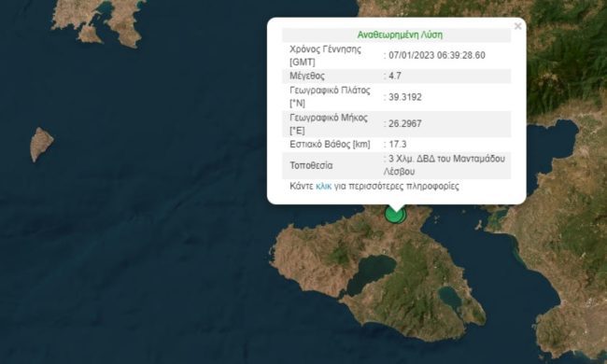Screen dimensions: 607x364
Task: Click the focal depth value 17.3
Action: [x=397, y=145]
